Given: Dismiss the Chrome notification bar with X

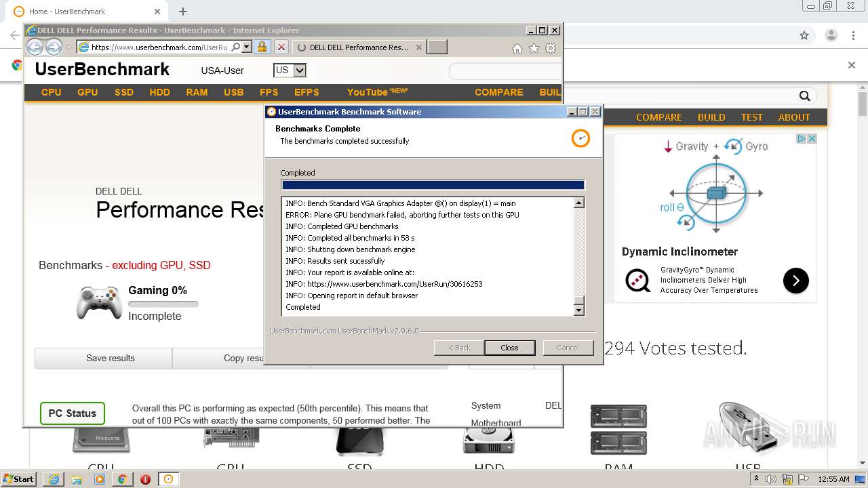Looking at the screenshot, I should click(852, 65).
